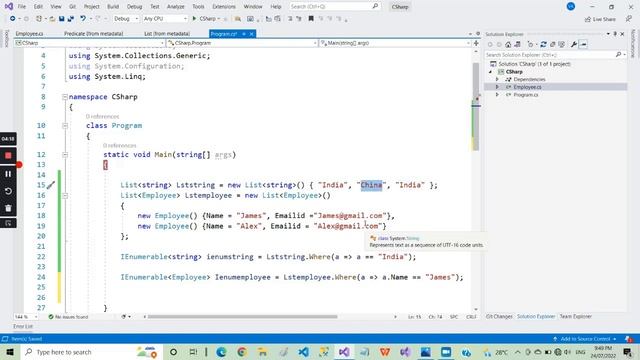Click the horizontal editor scrollbar
640x360 pixels.
(242, 317)
